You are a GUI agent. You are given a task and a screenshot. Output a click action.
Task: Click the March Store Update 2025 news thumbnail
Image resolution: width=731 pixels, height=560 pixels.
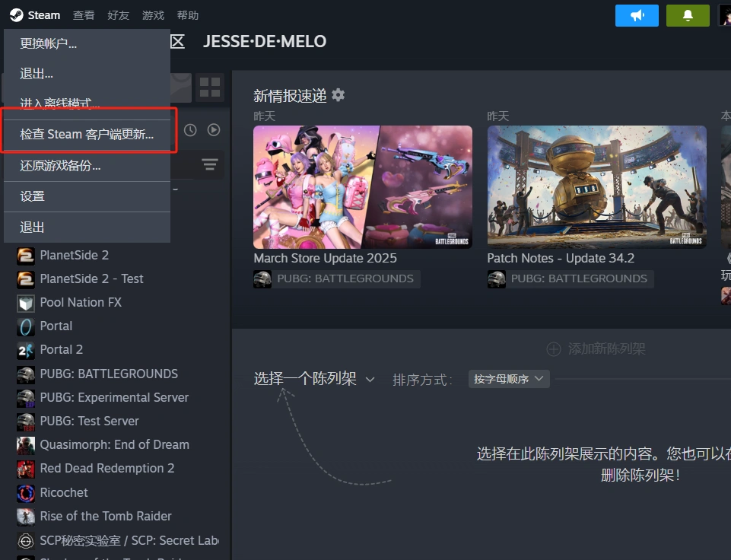coord(362,187)
